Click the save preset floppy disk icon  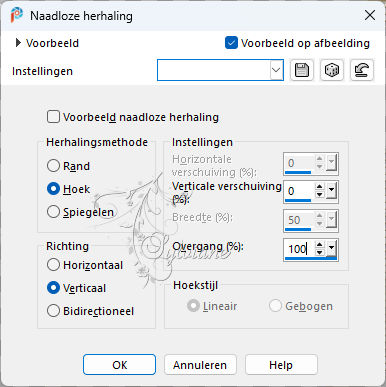302,70
